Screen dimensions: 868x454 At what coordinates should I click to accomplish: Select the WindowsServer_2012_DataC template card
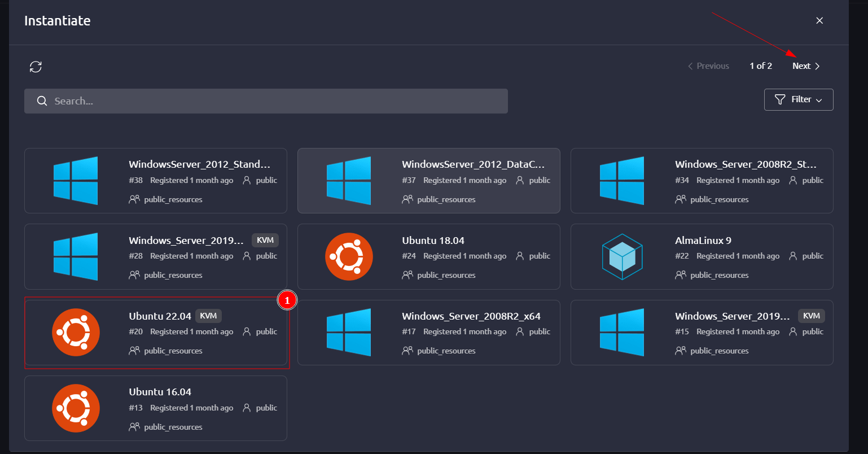[x=428, y=181]
